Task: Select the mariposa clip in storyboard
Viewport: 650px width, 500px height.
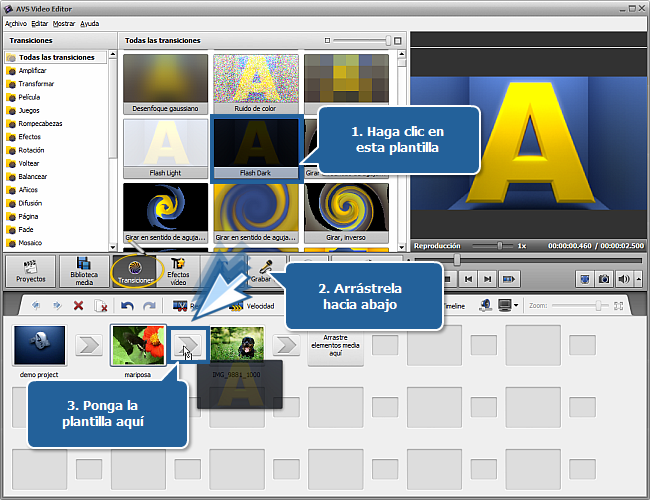Action: point(137,345)
